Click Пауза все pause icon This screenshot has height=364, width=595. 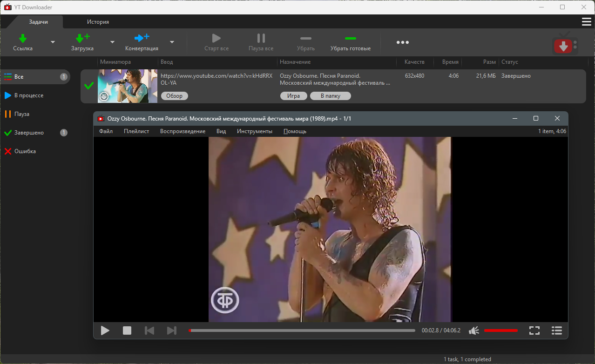click(261, 38)
